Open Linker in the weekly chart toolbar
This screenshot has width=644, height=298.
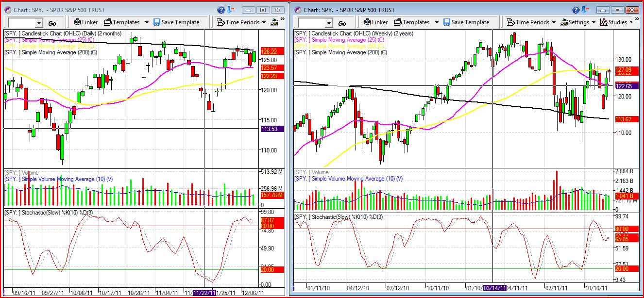click(375, 22)
